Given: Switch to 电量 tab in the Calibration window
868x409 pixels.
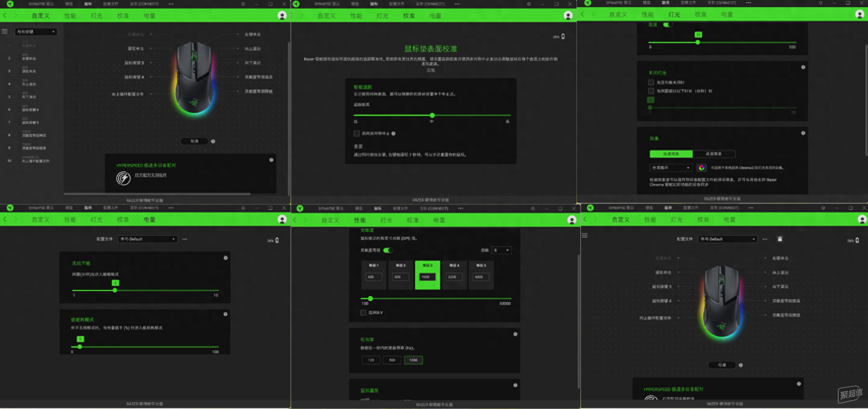Looking at the screenshot, I should (435, 16).
